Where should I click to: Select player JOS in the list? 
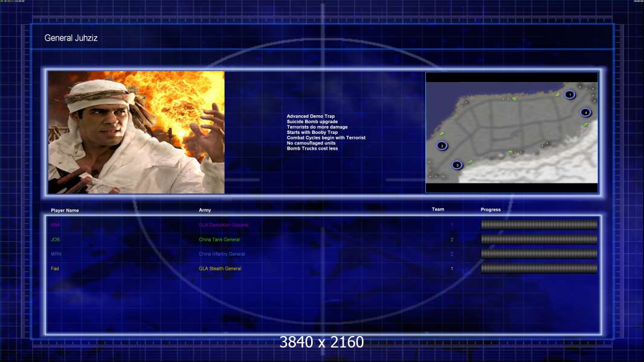pos(56,240)
